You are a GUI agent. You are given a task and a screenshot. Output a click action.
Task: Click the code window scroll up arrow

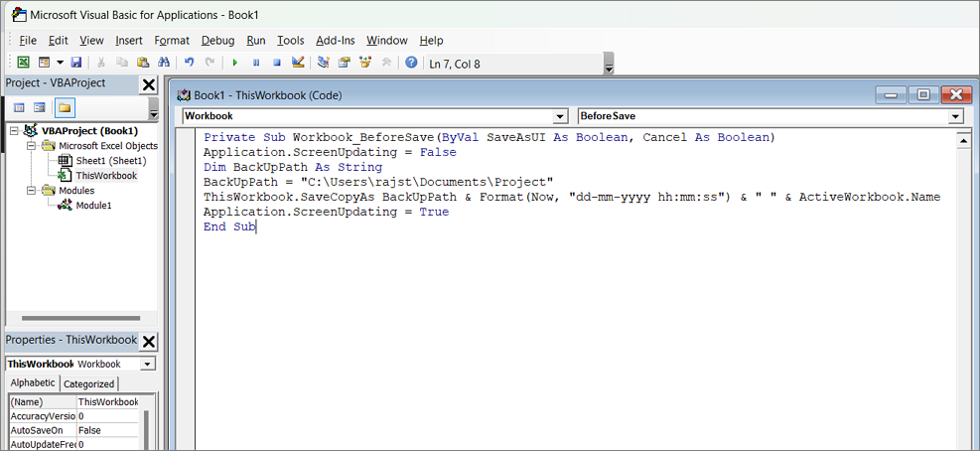(962, 143)
